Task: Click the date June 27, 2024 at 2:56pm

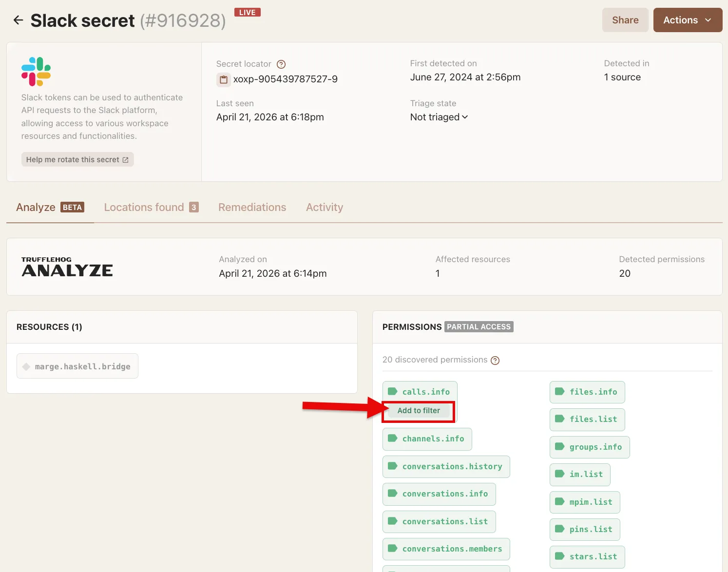Action: click(x=465, y=77)
